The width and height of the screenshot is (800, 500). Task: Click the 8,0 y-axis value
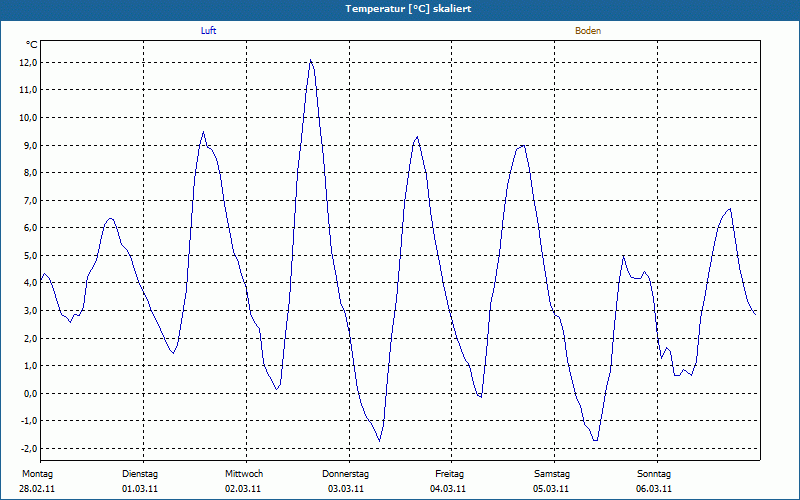[30, 172]
